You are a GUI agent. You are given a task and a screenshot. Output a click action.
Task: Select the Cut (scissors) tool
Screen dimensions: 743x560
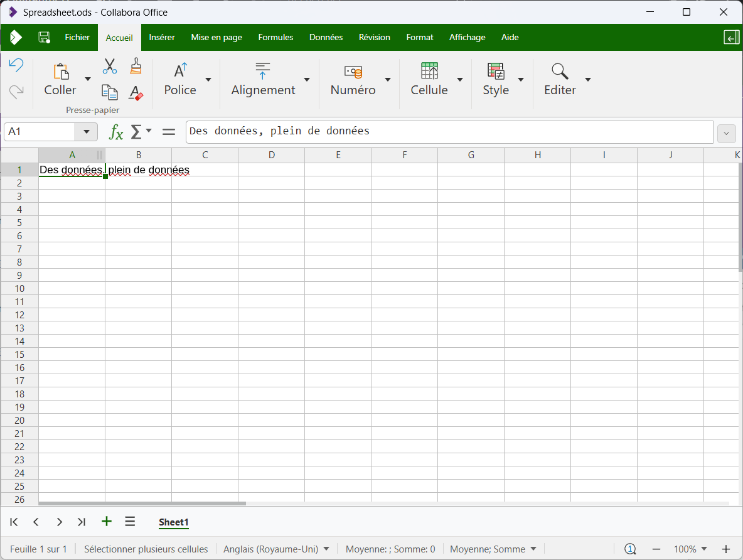109,66
